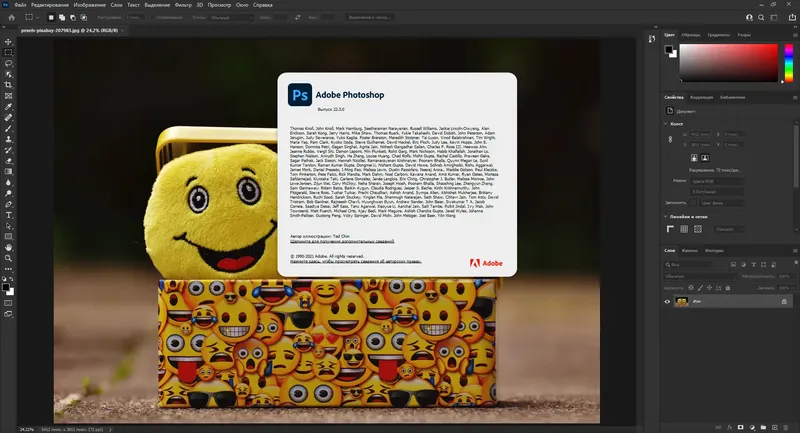Select the Eraser tool
The height and width of the screenshot is (433, 800).
8,161
